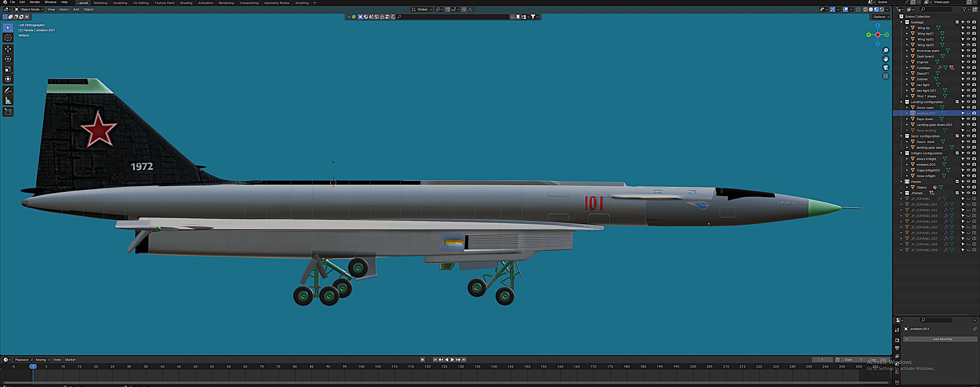Hide Engines object with eye icon
This screenshot has width=980, height=387.
969,62
